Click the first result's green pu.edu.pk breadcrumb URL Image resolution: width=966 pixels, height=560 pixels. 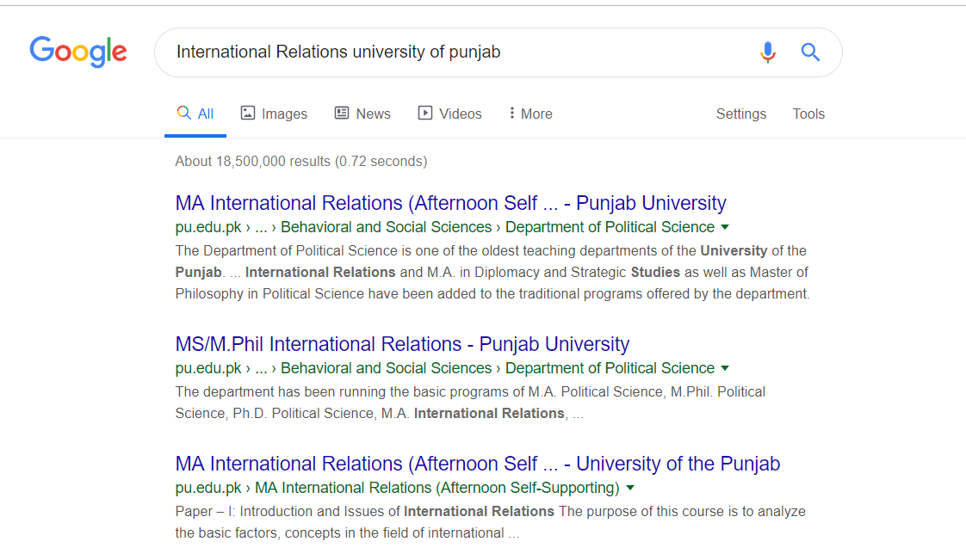(x=445, y=227)
